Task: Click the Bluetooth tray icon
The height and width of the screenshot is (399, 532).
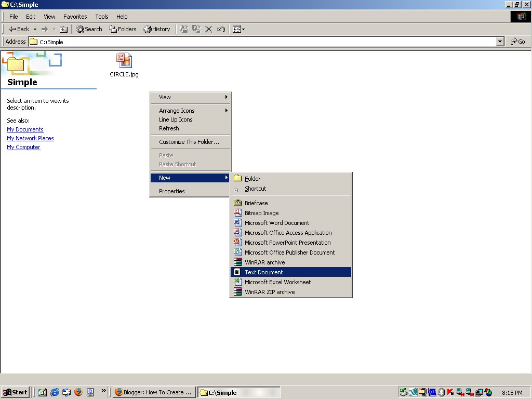Action: (442, 392)
